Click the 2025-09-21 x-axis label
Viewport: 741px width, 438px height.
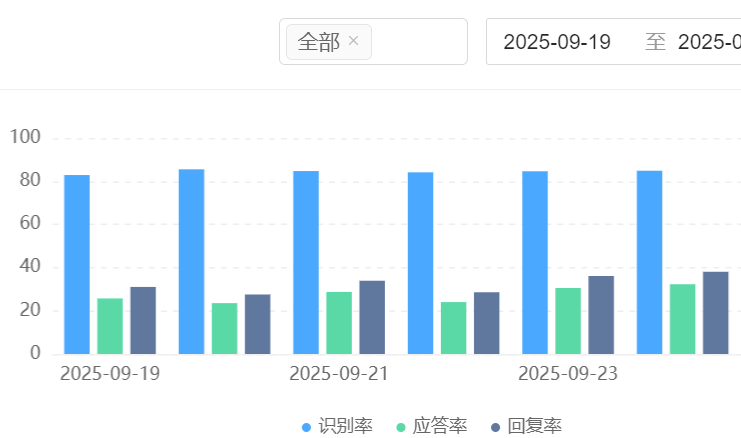(339, 374)
